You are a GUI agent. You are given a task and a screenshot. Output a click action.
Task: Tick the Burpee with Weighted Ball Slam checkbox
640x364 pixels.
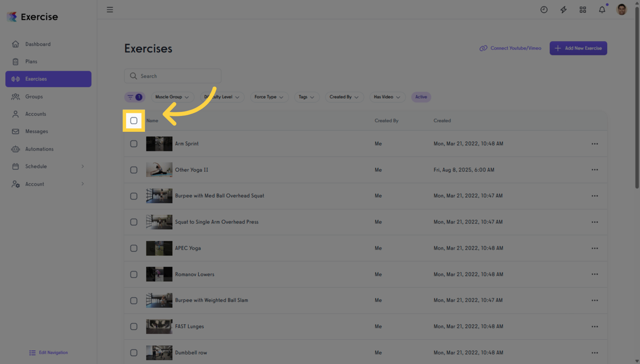coord(134,300)
